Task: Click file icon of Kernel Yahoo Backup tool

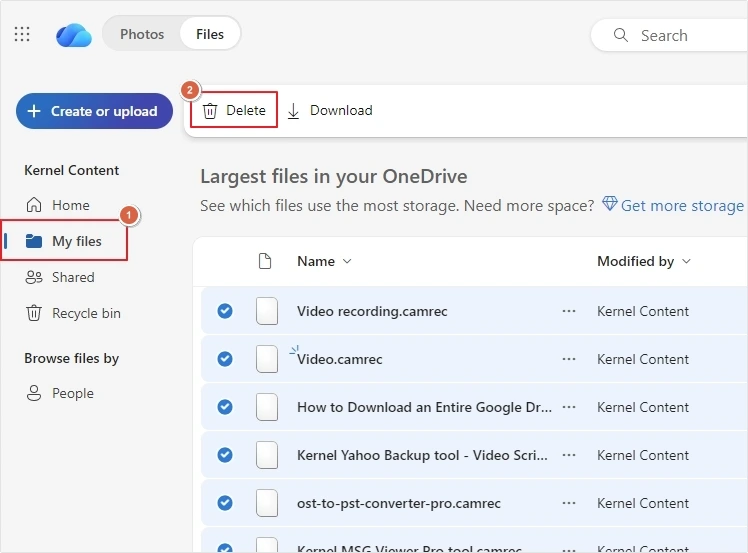Action: [267, 455]
